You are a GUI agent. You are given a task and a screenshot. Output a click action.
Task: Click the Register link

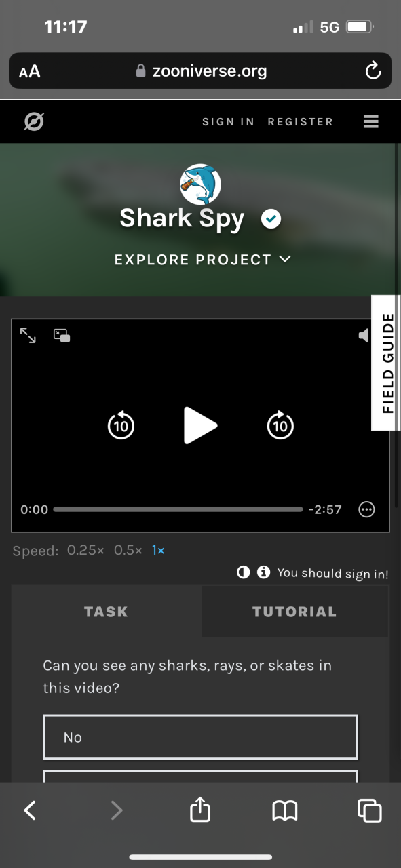click(301, 122)
